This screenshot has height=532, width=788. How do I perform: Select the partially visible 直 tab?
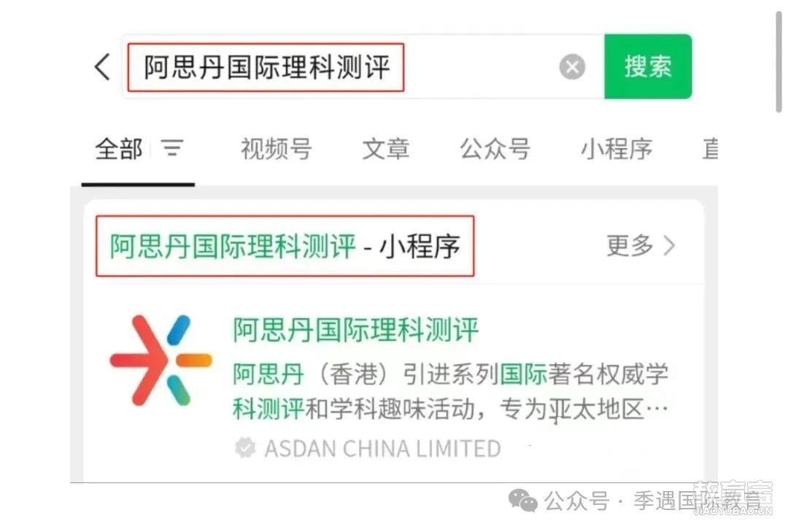710,149
